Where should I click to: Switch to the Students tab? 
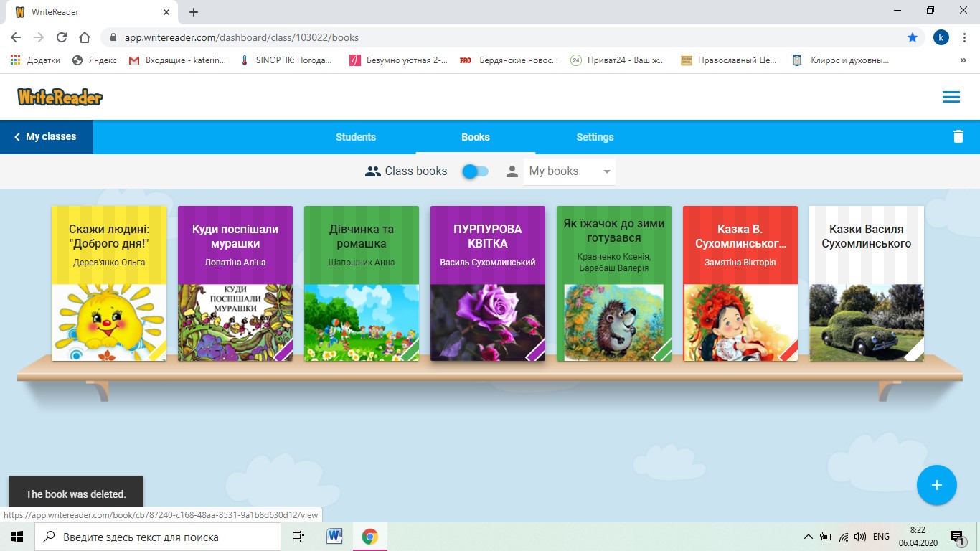356,137
